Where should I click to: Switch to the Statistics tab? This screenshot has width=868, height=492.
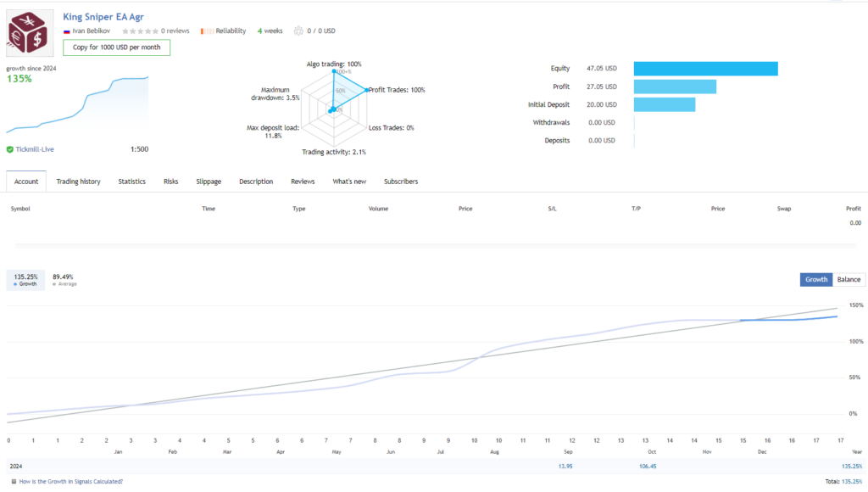tap(131, 181)
